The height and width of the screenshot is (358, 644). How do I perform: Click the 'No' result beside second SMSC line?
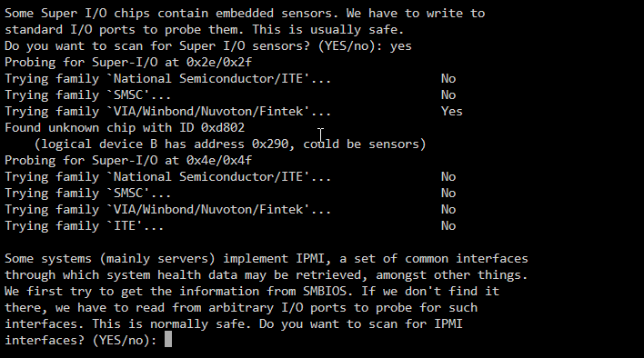[448, 194]
